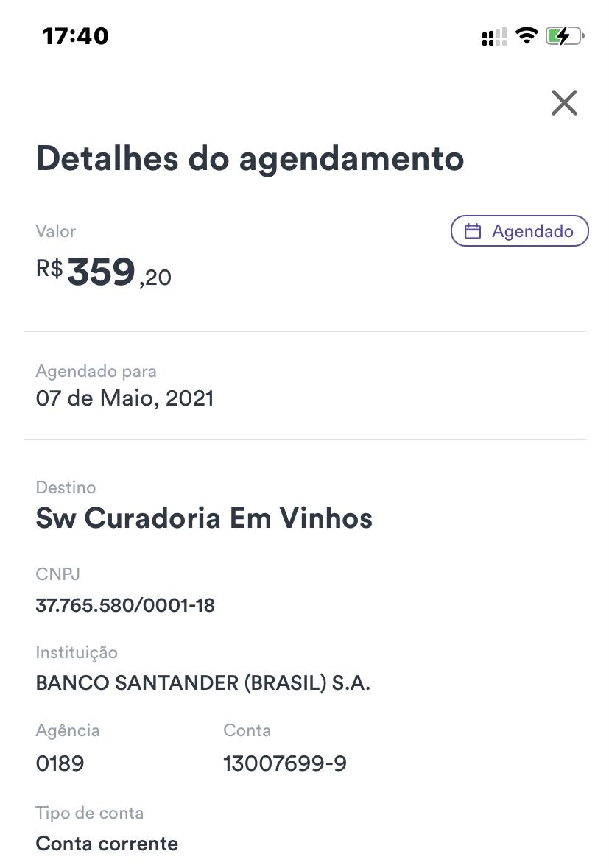
Task: Tap the 17:40 clock in status bar
Action: coord(76,35)
